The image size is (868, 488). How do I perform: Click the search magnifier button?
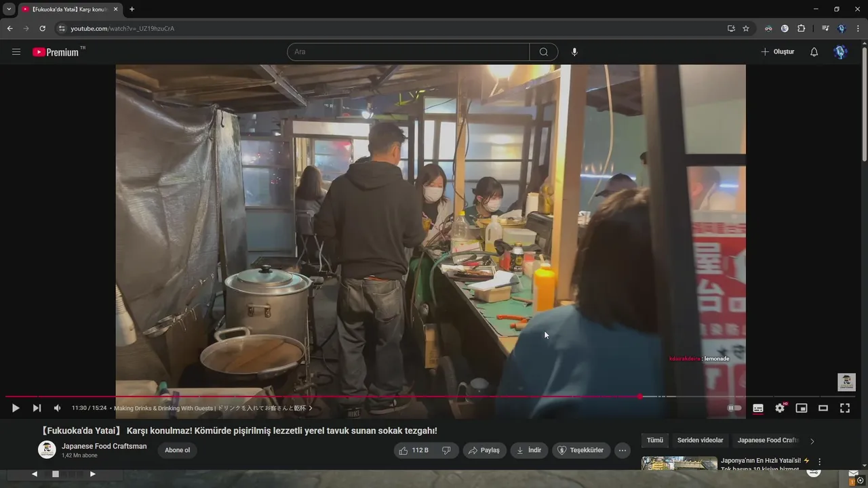(x=544, y=52)
